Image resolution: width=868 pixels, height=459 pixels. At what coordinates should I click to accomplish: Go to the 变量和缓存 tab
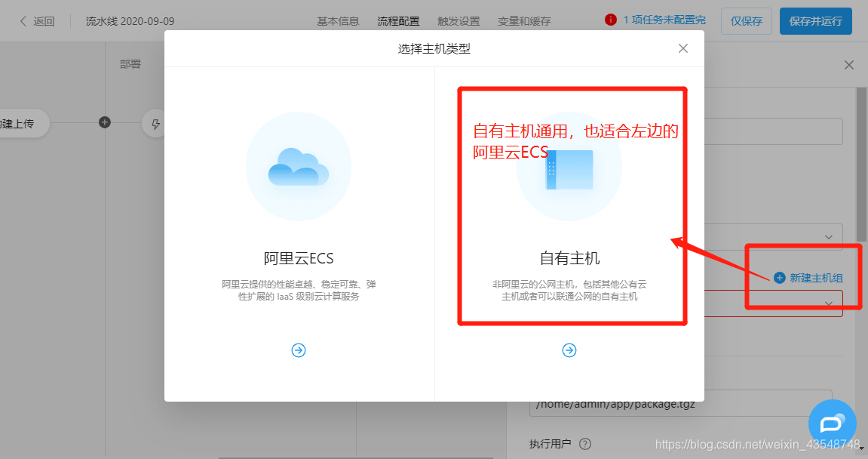pyautogui.click(x=524, y=21)
